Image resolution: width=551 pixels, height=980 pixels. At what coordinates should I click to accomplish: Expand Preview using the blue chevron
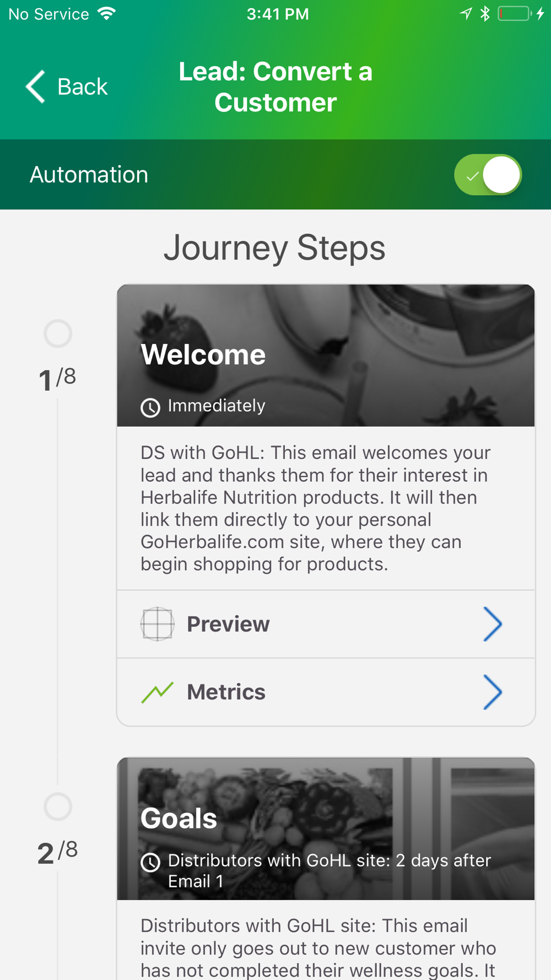click(492, 624)
